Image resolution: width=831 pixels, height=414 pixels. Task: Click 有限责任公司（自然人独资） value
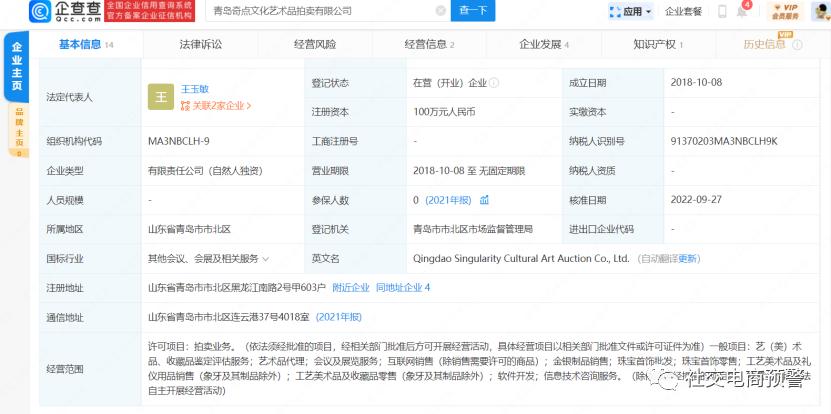point(206,171)
